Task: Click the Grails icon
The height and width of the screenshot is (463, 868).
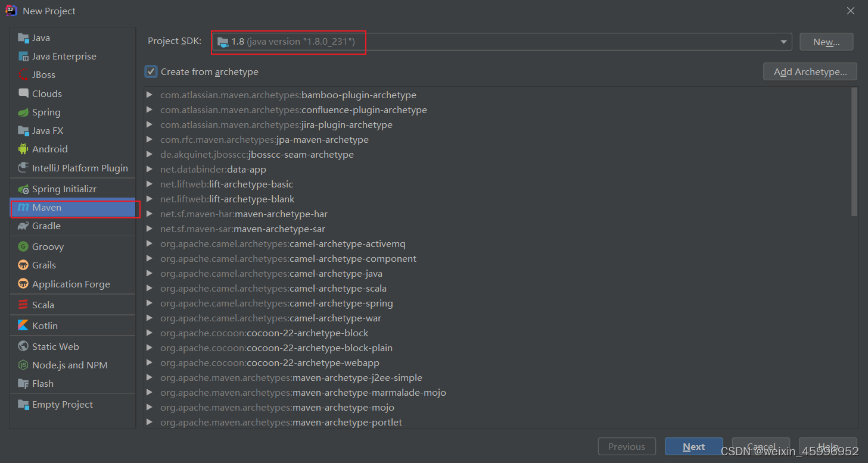Action: 23,265
